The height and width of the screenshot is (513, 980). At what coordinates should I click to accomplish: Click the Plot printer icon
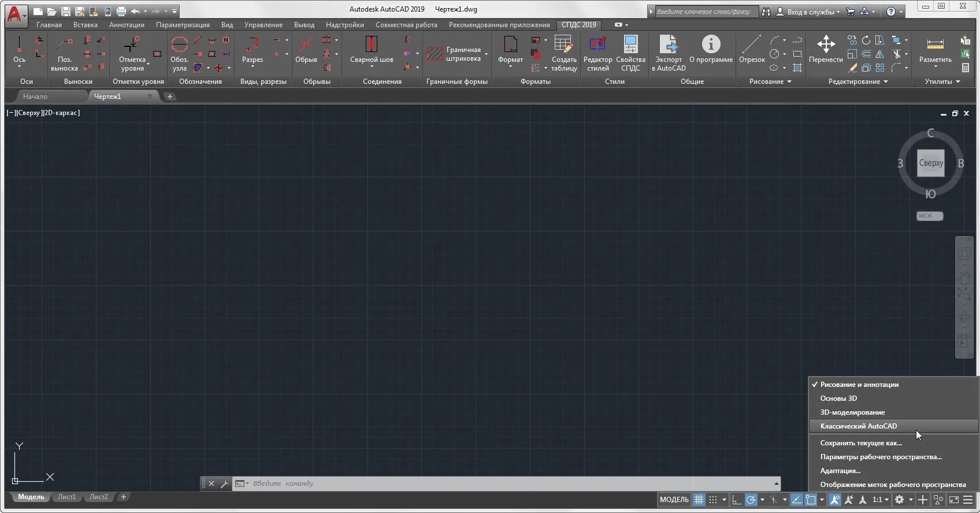click(x=121, y=12)
